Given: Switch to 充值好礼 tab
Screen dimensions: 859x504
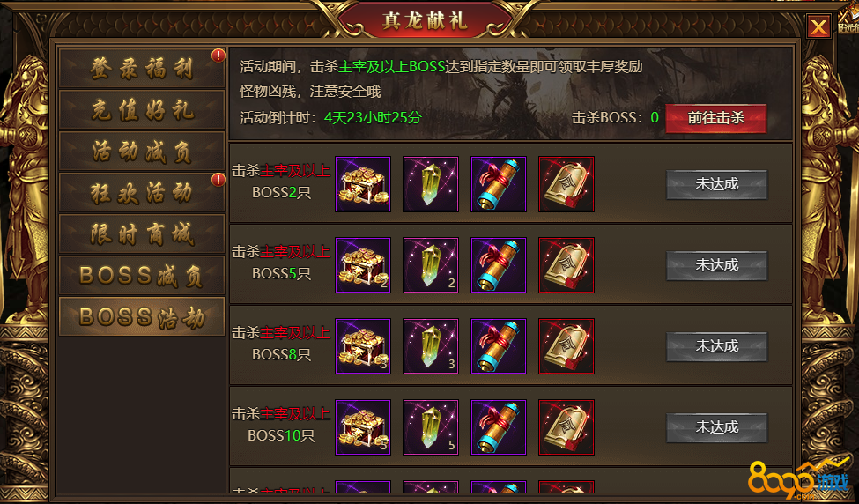Looking at the screenshot, I should tap(142, 109).
